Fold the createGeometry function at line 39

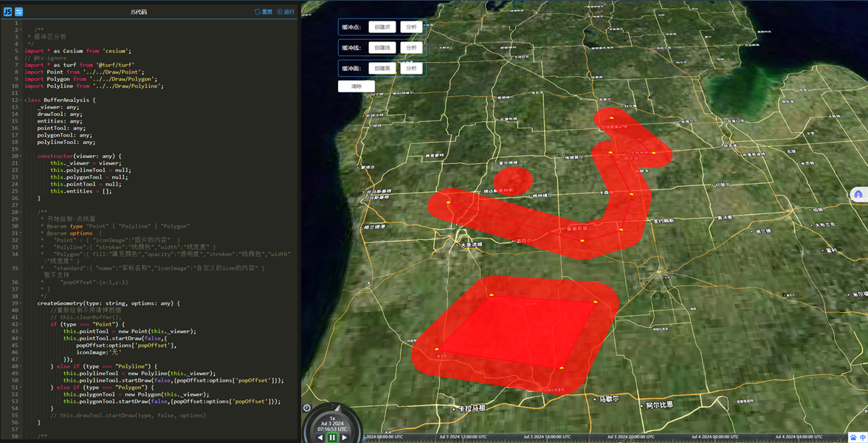(21, 303)
